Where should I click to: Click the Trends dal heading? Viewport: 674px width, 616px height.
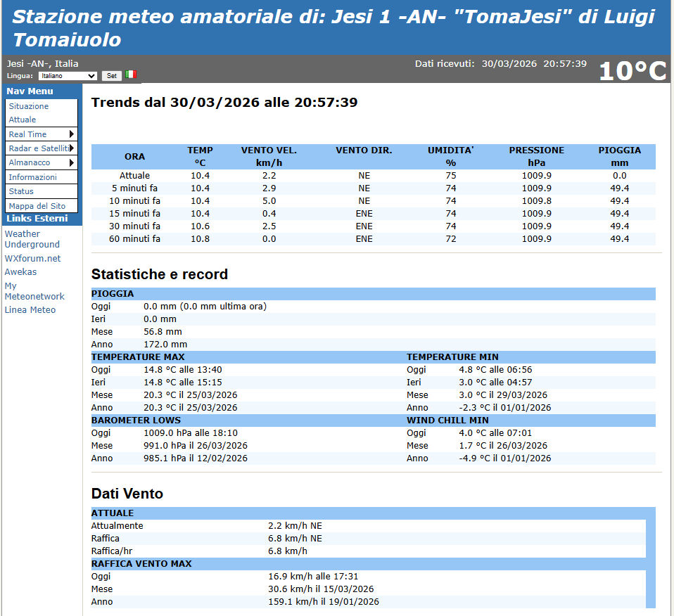click(x=224, y=103)
